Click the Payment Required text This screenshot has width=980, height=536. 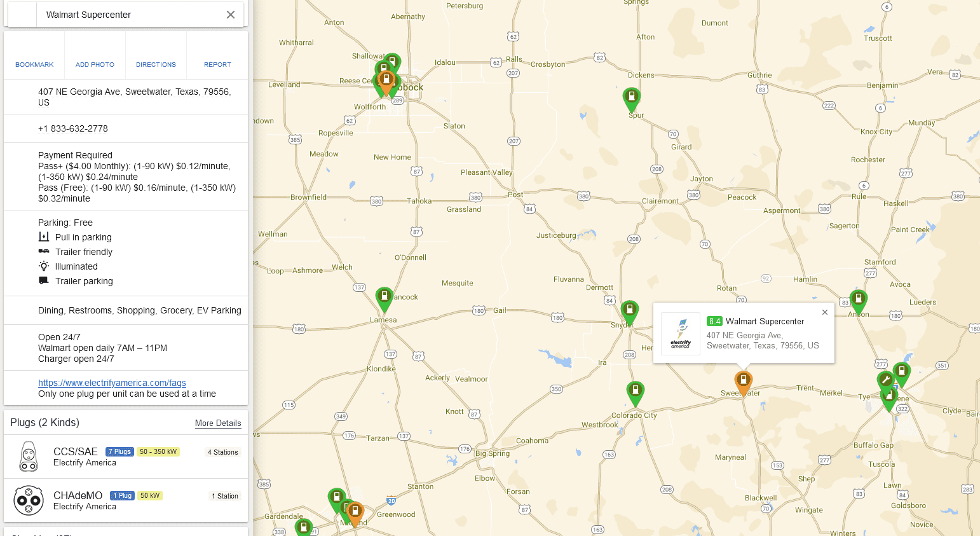pyautogui.click(x=75, y=155)
